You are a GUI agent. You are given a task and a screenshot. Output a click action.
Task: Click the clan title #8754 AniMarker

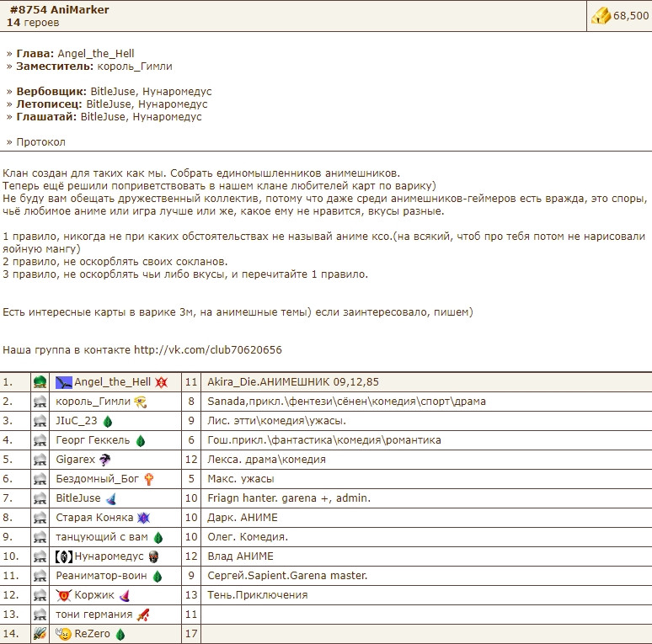click(60, 9)
